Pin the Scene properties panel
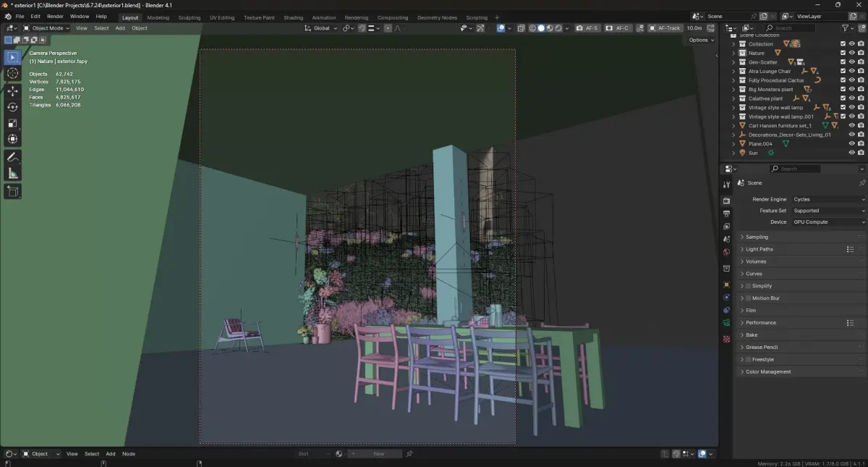Viewport: 868px width, 467px height. pyautogui.click(x=861, y=183)
